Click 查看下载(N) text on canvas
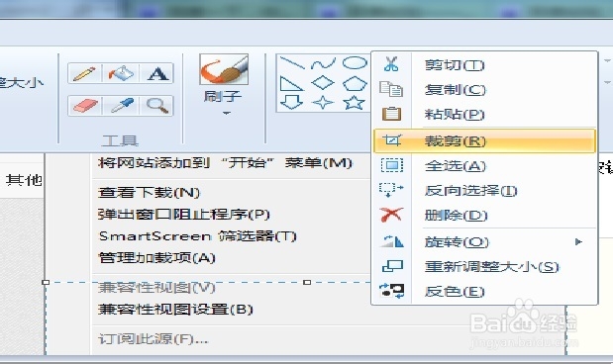This screenshot has width=613, height=364. click(x=149, y=192)
